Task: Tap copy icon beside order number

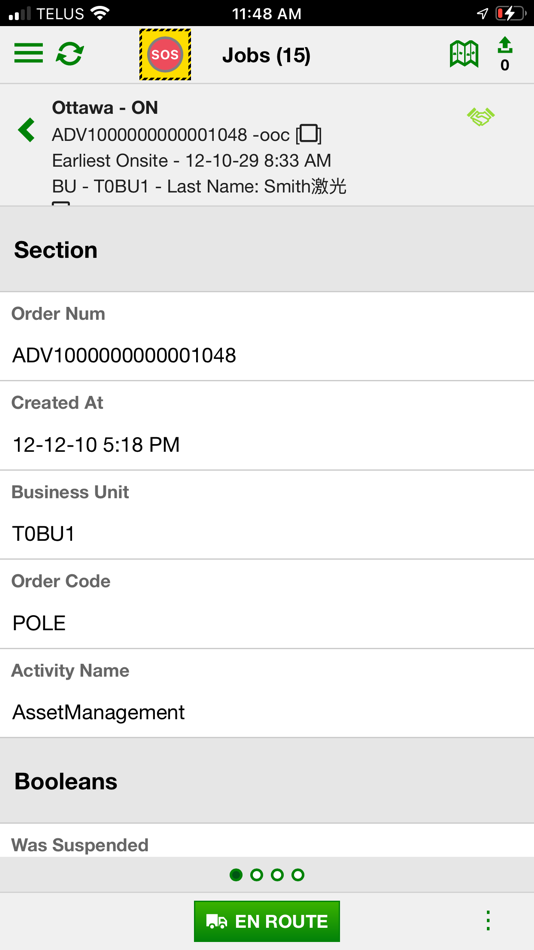Action: click(x=309, y=134)
